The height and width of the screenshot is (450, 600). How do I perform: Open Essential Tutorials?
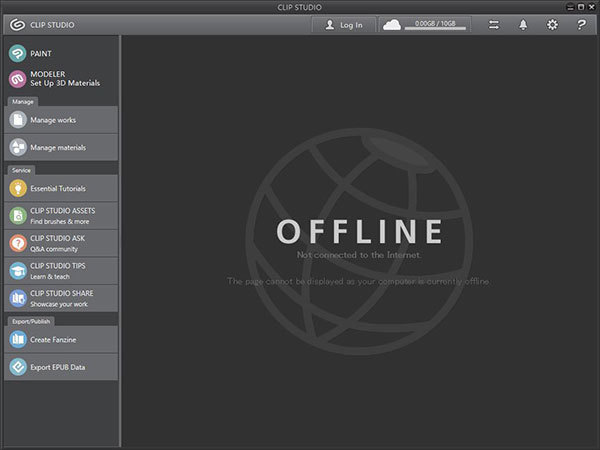point(59,188)
